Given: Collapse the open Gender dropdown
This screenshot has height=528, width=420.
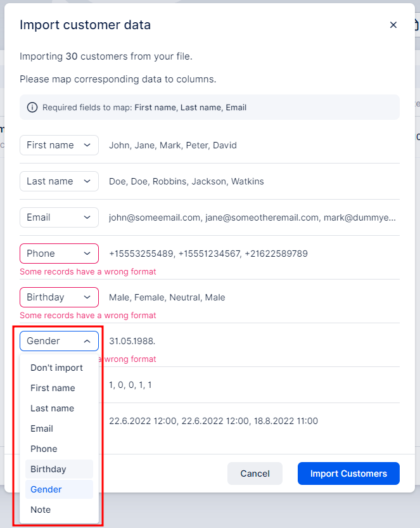Looking at the screenshot, I should point(60,341).
